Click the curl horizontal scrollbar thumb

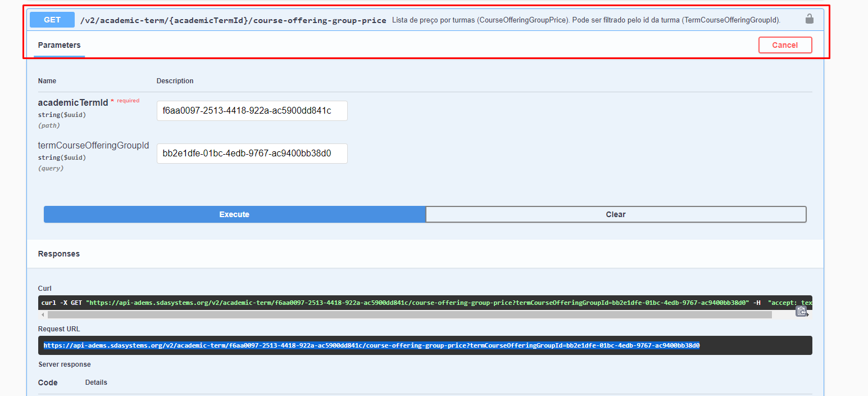click(x=410, y=315)
